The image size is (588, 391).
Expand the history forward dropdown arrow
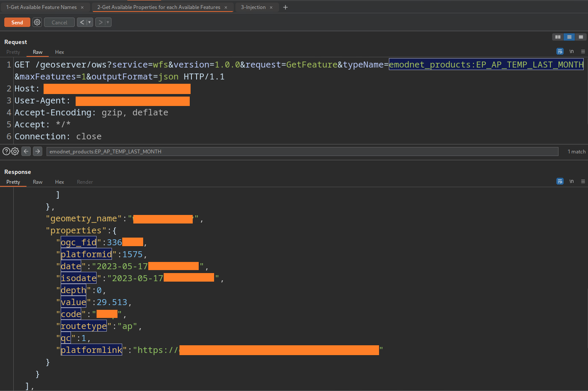coord(108,22)
